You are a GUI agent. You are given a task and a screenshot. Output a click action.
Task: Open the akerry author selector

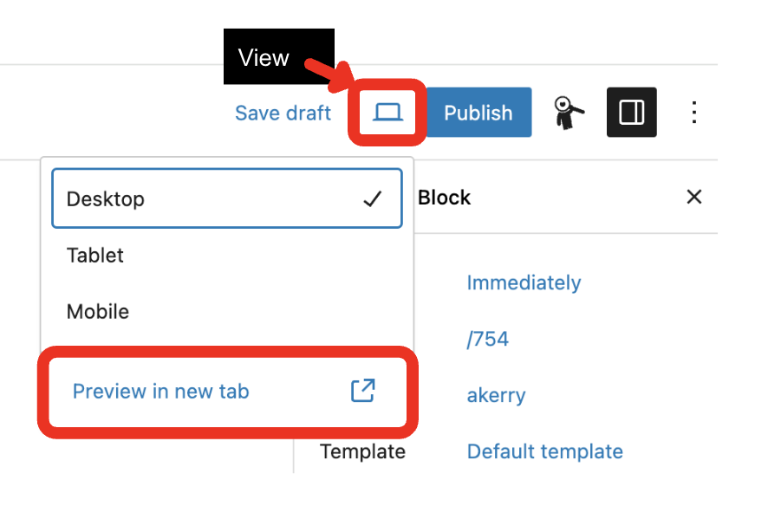[496, 396]
